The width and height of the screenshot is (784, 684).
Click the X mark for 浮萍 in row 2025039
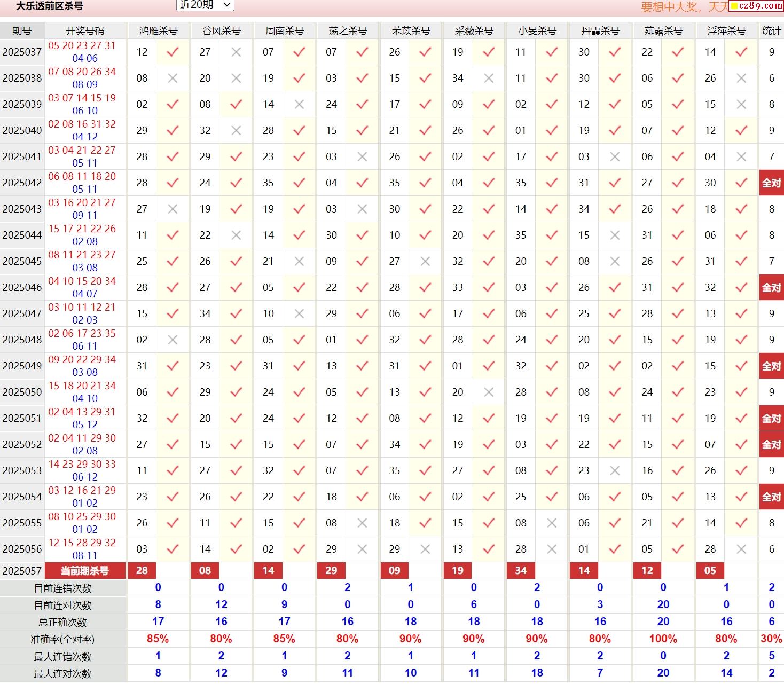[x=741, y=104]
